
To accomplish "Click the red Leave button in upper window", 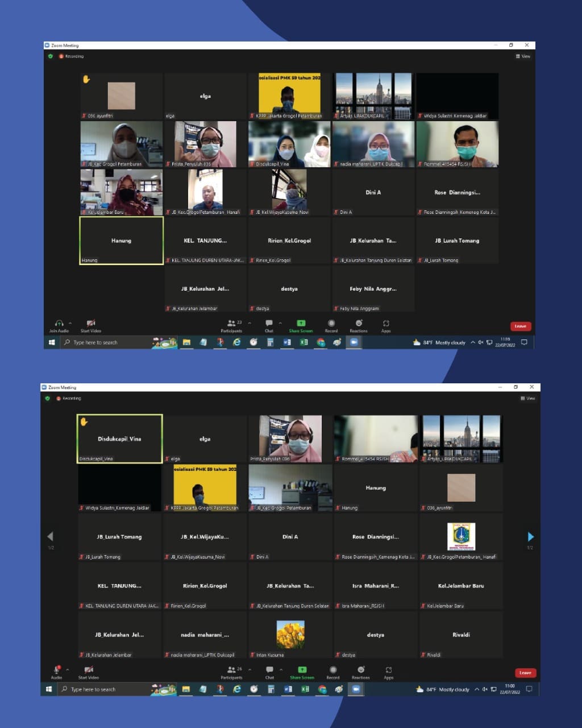I will (x=520, y=326).
